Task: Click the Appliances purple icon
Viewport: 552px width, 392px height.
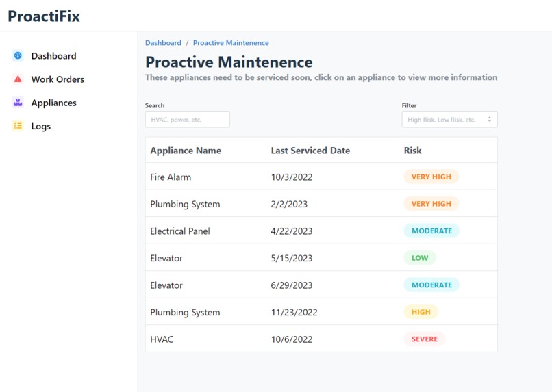Action: pos(18,103)
